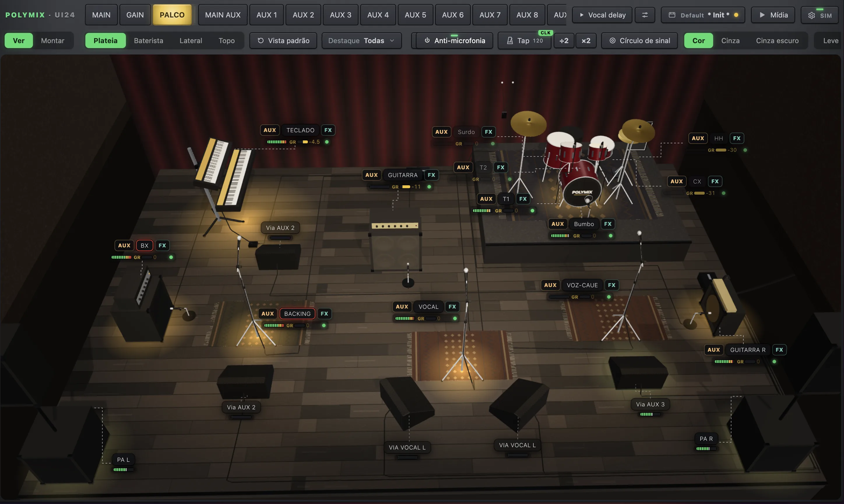Open FX for the GUITARRA channel
The width and height of the screenshot is (844, 504).
pyautogui.click(x=431, y=175)
